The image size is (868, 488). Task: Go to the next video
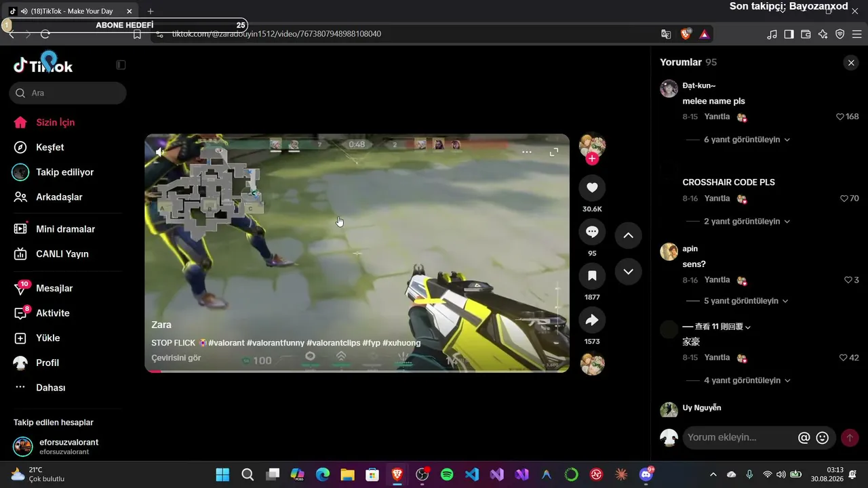(628, 272)
